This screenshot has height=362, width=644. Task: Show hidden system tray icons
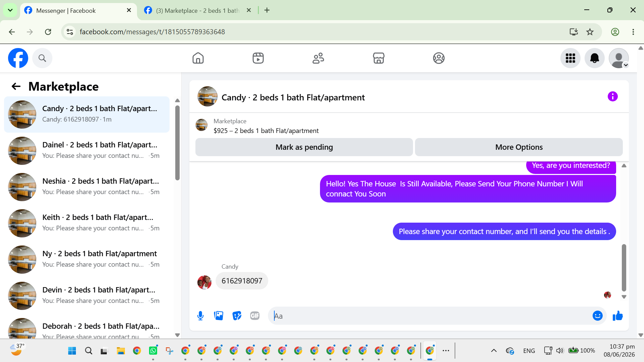click(x=494, y=351)
